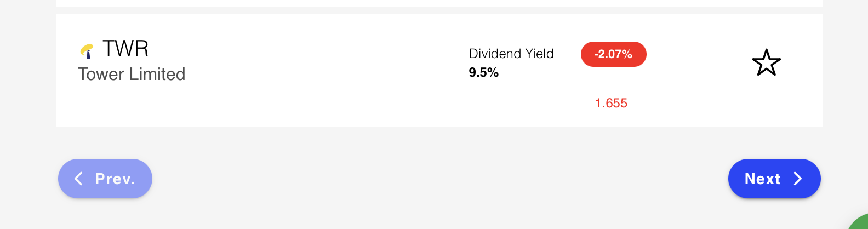Open the TWR ticker symbol
The image size is (868, 229).
(125, 49)
